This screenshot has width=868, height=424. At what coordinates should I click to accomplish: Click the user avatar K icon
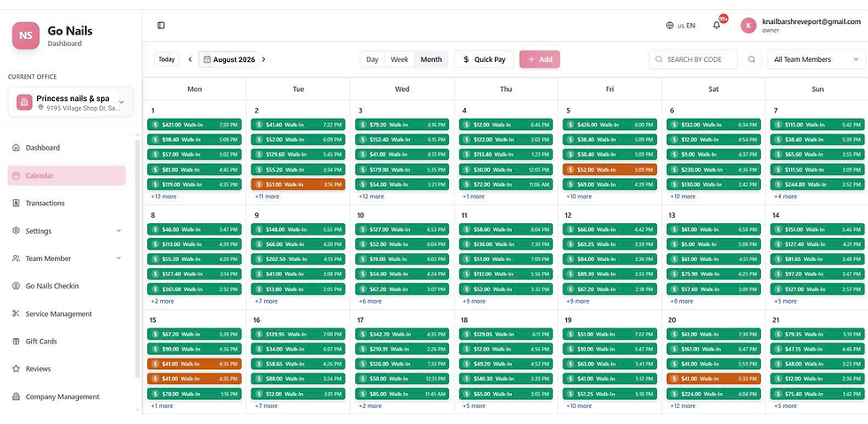[x=748, y=26]
